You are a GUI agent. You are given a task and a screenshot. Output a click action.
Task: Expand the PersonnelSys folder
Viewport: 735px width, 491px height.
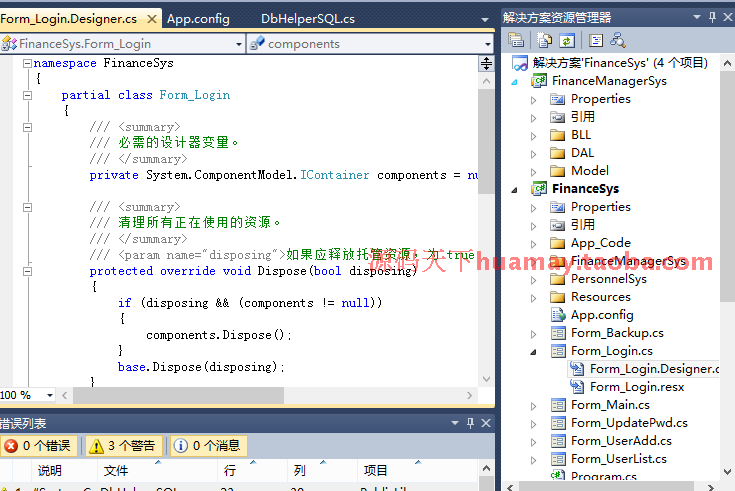[533, 280]
